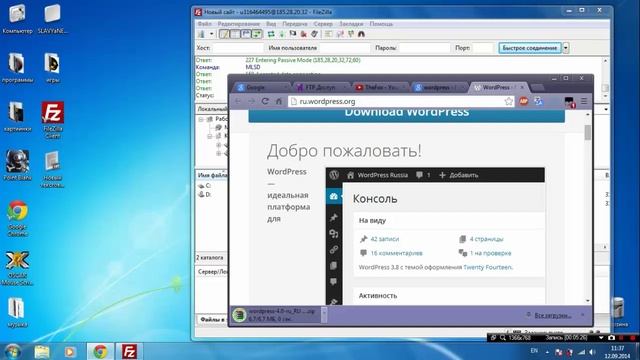Open Сервер menu in FileZilla
Image resolution: width=640 pixels, height=360 pixels.
click(x=323, y=24)
